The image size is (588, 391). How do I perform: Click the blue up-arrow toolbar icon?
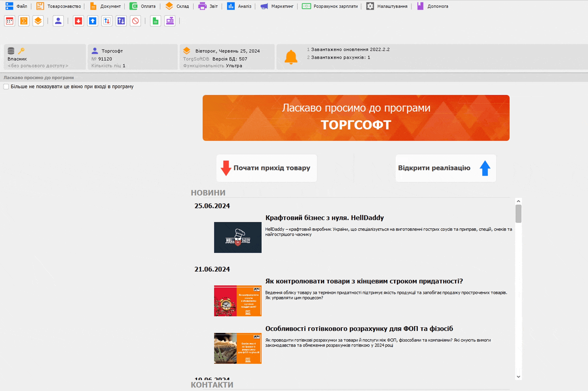click(x=93, y=21)
